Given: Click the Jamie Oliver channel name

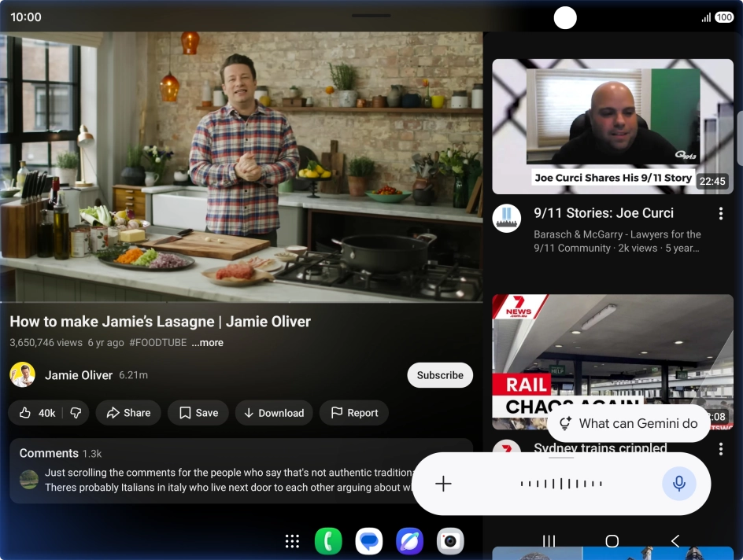Looking at the screenshot, I should [x=79, y=375].
